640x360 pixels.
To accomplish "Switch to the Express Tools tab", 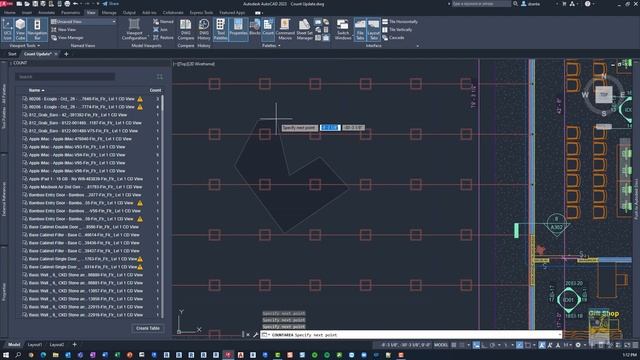I will click(201, 13).
